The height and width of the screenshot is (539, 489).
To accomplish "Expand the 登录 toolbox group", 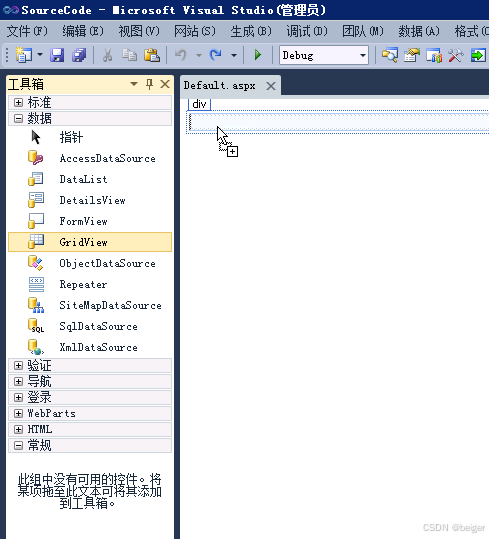I will click(19, 397).
